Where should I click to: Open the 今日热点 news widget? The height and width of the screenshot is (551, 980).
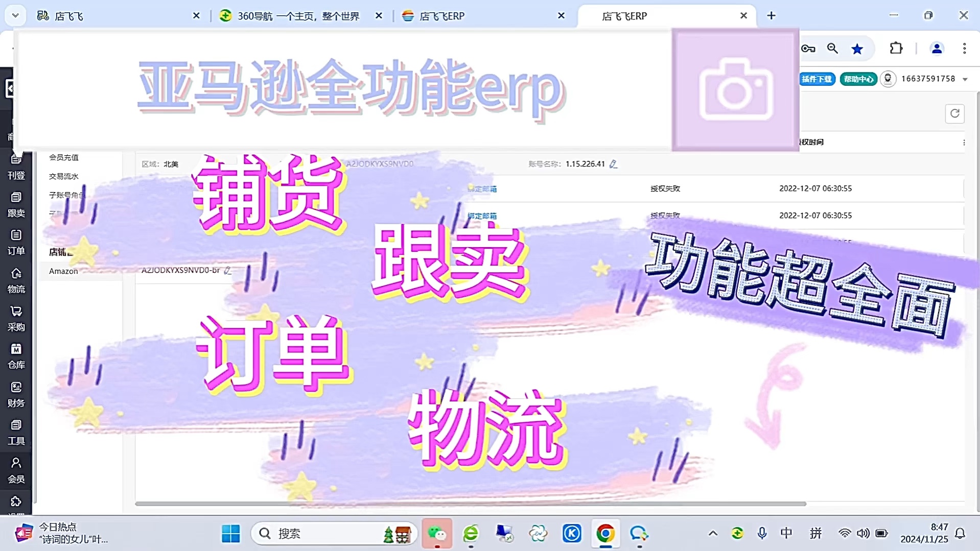pos(61,533)
